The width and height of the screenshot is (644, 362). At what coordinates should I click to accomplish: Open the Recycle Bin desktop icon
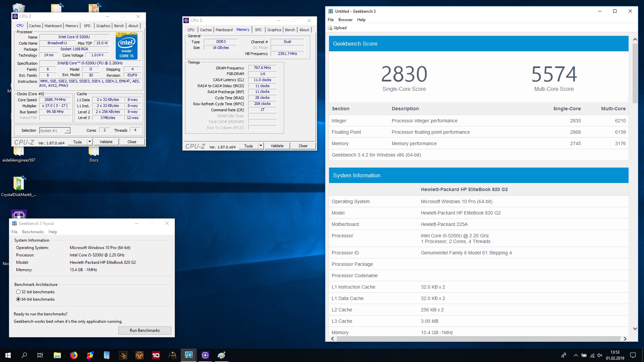pos(18,7)
